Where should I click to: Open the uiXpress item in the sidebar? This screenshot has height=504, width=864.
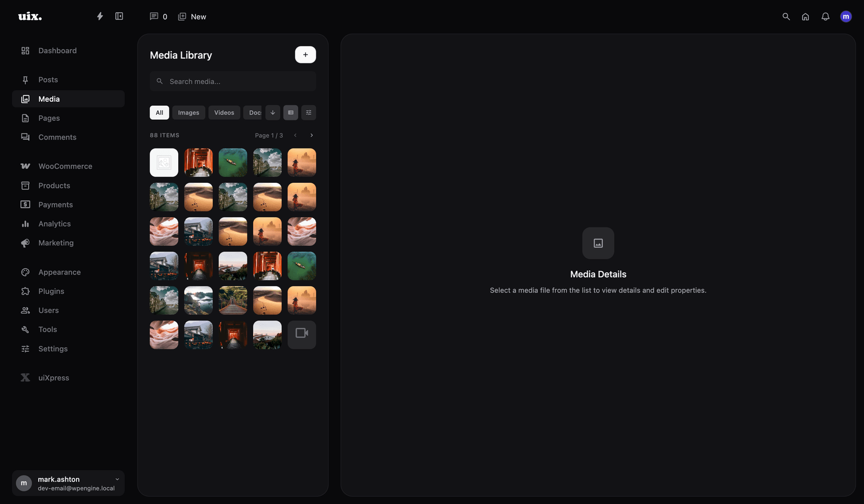tap(53, 377)
